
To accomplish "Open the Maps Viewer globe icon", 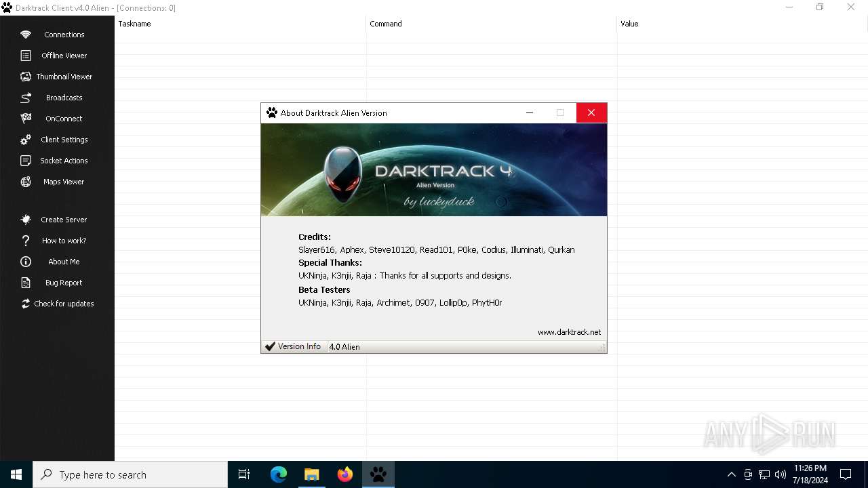I will 26,182.
